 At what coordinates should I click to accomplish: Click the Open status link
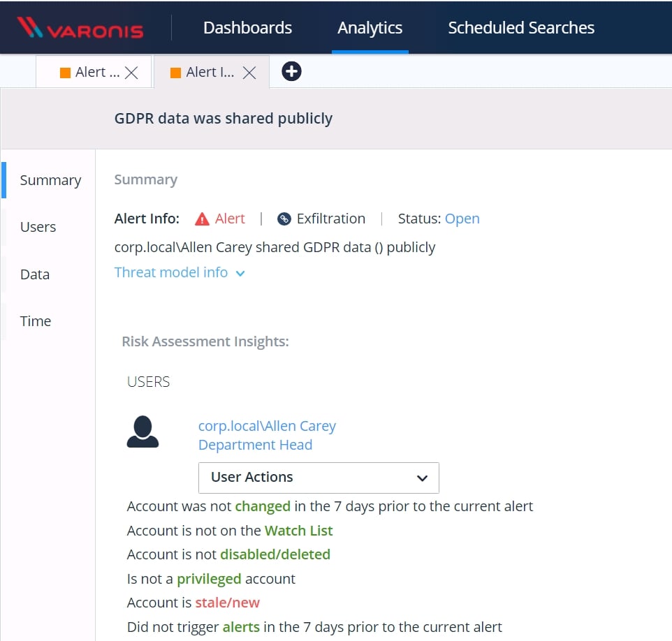point(462,219)
